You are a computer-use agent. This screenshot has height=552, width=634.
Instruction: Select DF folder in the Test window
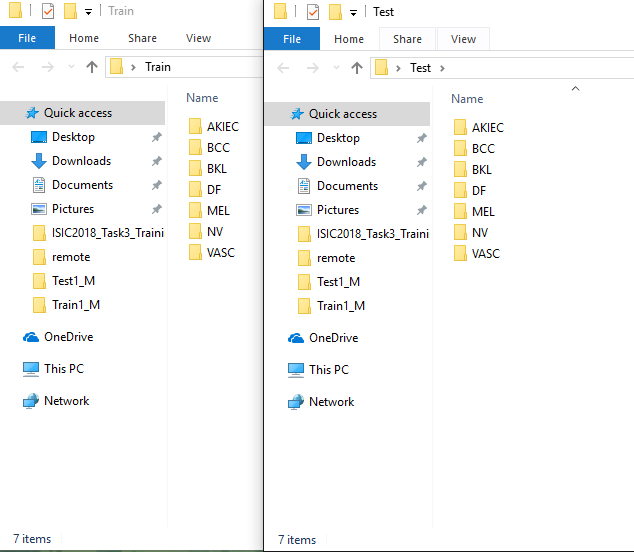click(470, 191)
